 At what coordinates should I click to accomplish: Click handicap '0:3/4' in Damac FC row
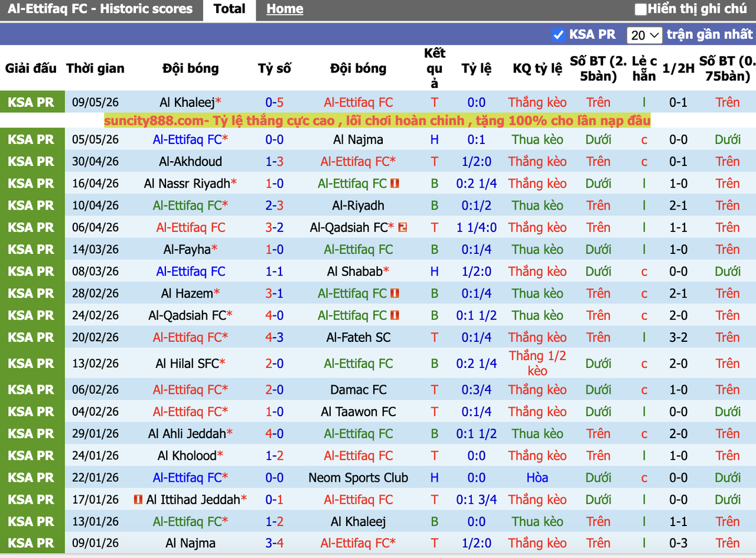point(477,390)
